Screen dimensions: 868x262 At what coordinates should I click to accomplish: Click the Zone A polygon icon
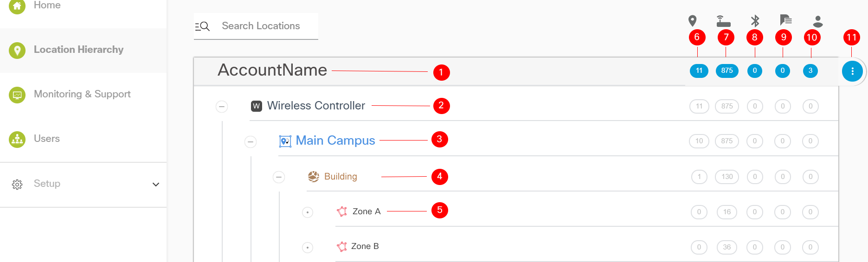pyautogui.click(x=342, y=211)
